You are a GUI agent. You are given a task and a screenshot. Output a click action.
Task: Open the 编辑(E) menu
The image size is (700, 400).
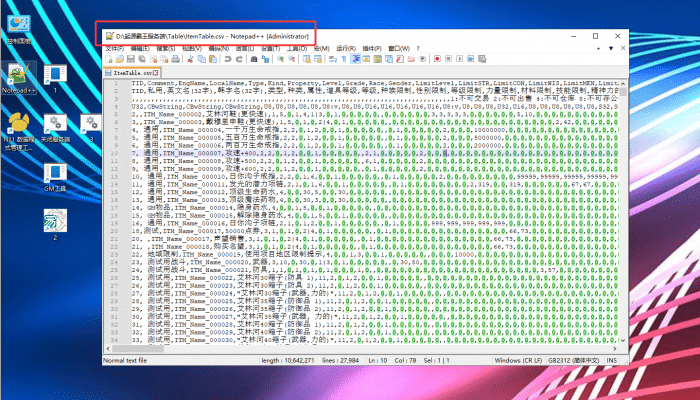pos(140,48)
